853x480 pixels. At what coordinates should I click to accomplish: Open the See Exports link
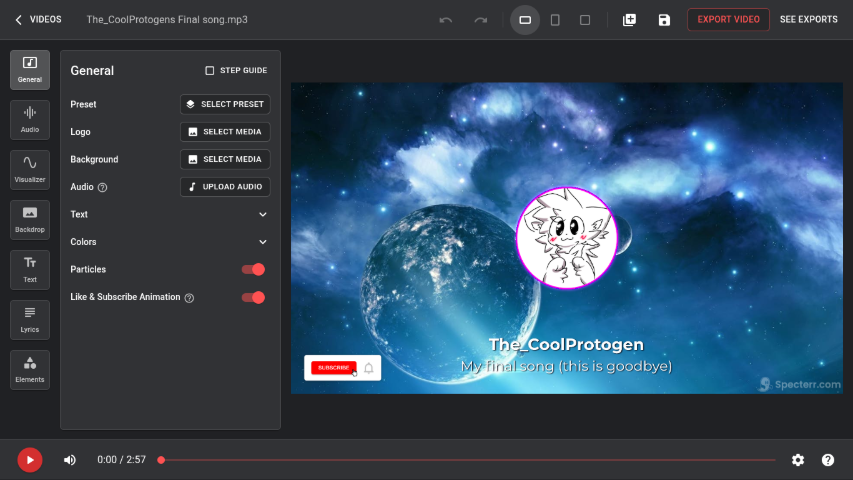(x=808, y=20)
